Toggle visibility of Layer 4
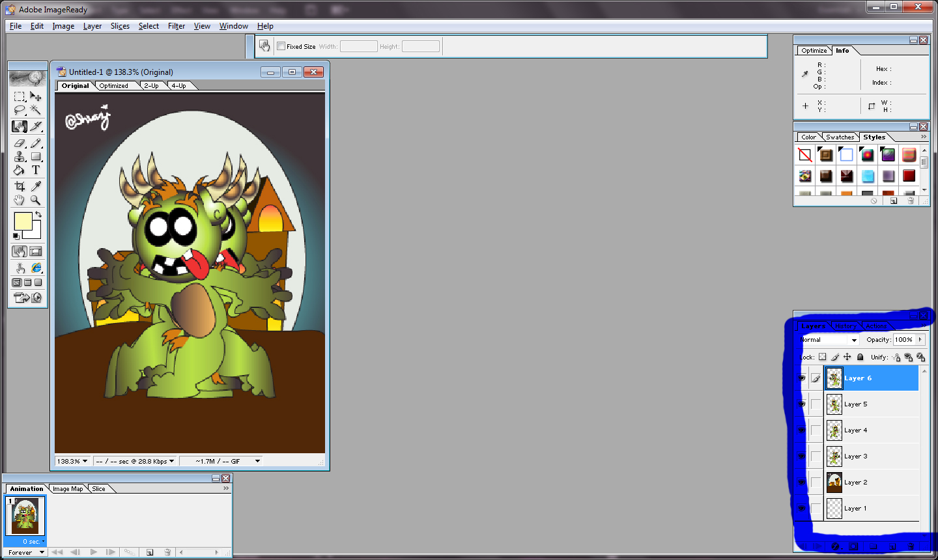The width and height of the screenshot is (938, 560). [x=802, y=430]
